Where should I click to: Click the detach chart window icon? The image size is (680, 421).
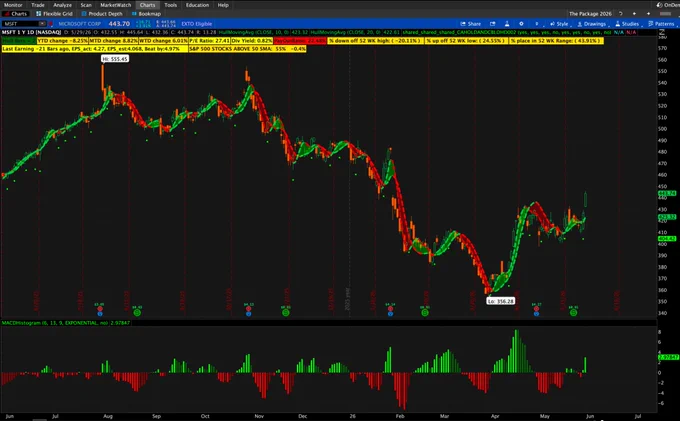(493, 24)
